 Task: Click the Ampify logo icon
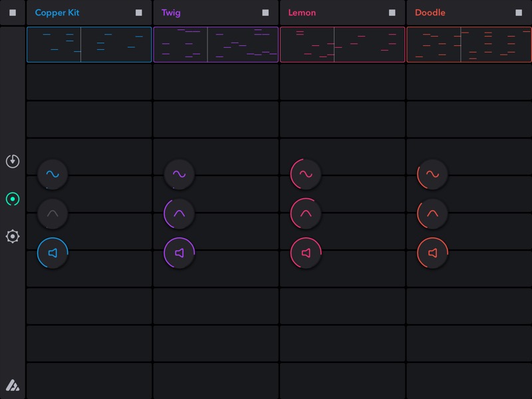(x=13, y=385)
